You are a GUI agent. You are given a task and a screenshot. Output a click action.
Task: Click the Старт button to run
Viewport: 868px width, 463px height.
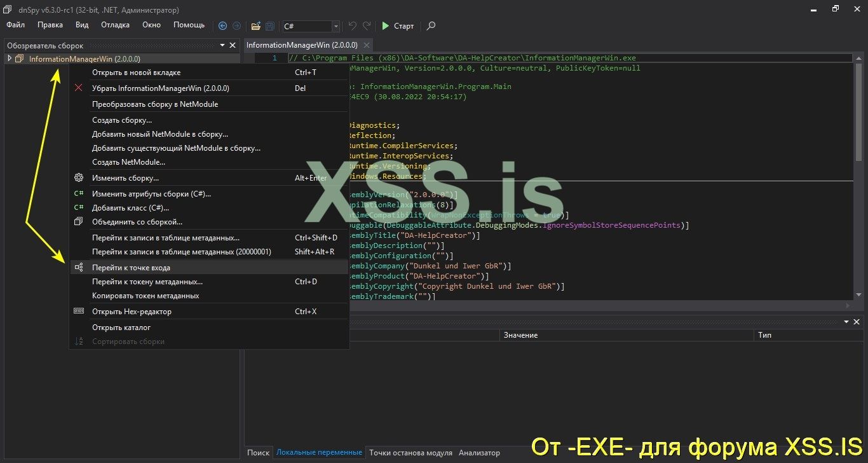click(402, 26)
